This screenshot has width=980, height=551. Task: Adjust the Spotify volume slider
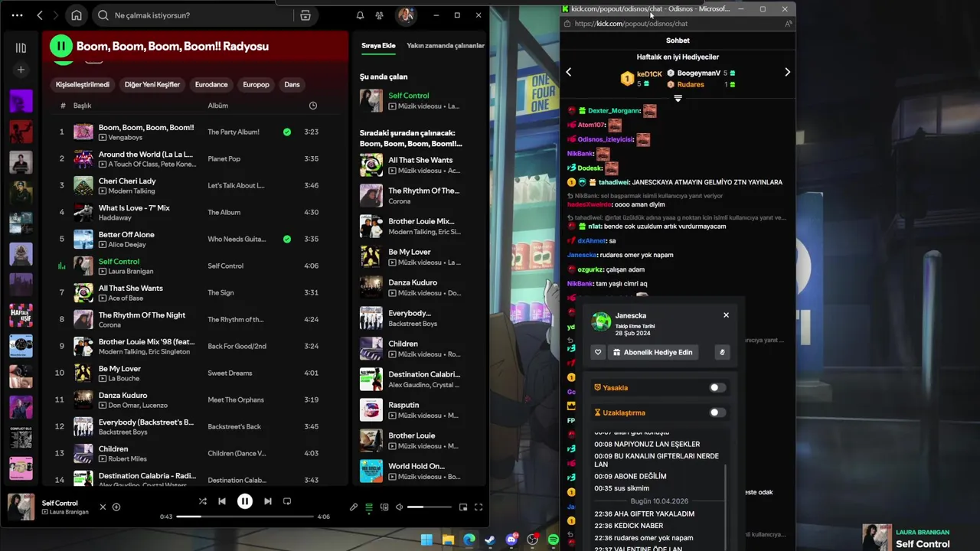(429, 507)
